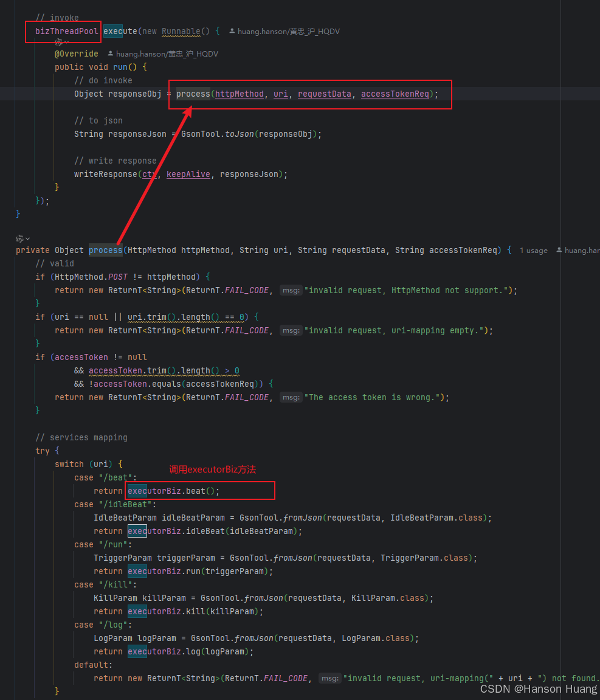
Task: Click the process name in the private Object declaration
Action: tap(105, 250)
